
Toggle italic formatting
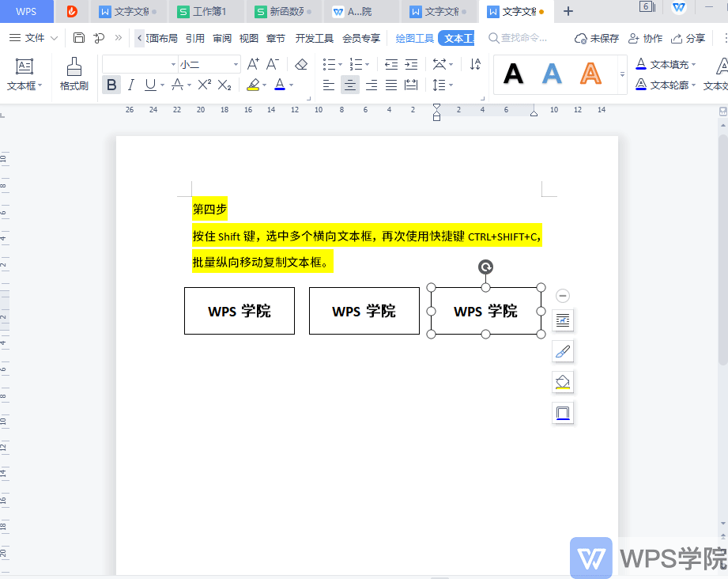point(130,85)
